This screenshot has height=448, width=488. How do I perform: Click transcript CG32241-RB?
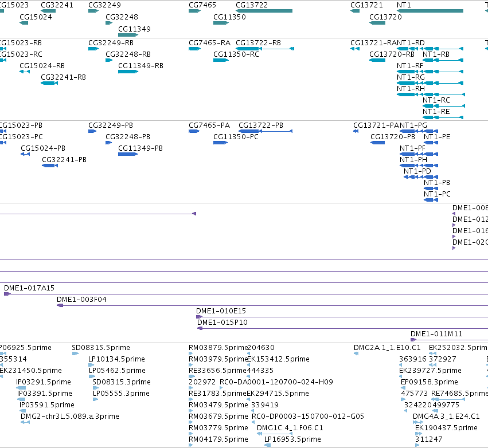pyautogui.click(x=49, y=83)
